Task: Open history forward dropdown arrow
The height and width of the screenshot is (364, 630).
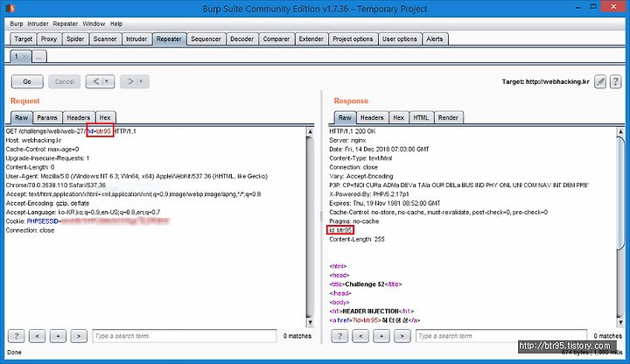Action: [x=142, y=81]
